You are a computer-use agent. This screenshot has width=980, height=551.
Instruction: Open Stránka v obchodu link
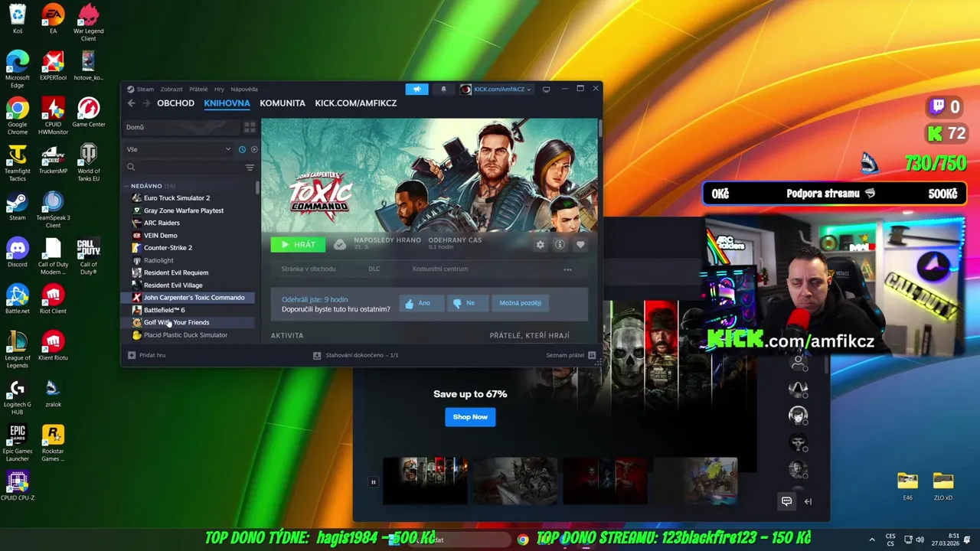(308, 269)
